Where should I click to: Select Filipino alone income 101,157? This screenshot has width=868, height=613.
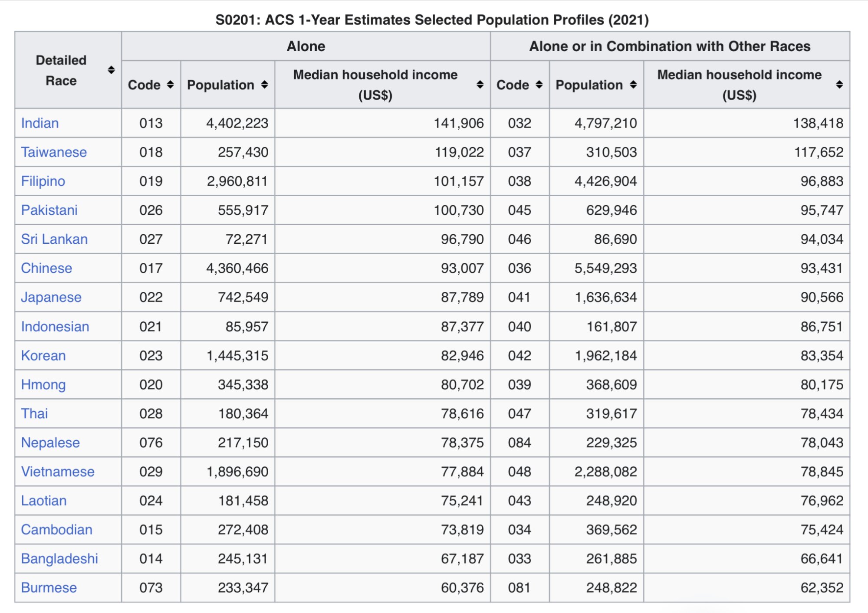(x=459, y=181)
